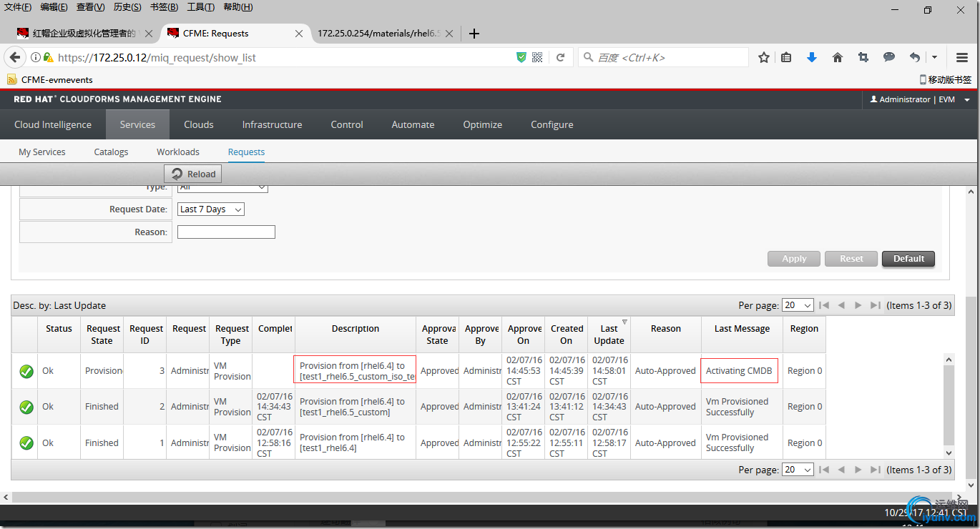Refresh the page with browser reload icon
This screenshot has height=529, width=980.
561,57
